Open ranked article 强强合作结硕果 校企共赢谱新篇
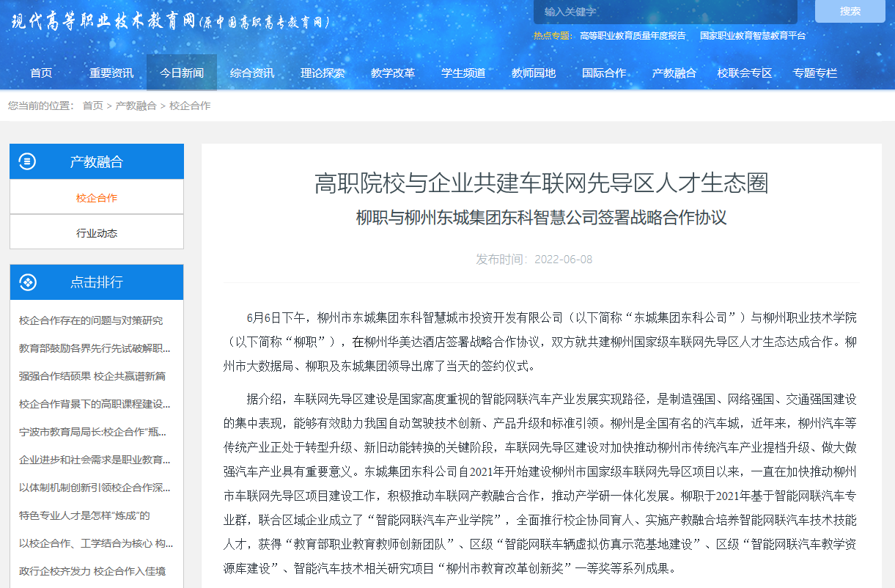Image resolution: width=895 pixels, height=588 pixels. pyautogui.click(x=92, y=376)
